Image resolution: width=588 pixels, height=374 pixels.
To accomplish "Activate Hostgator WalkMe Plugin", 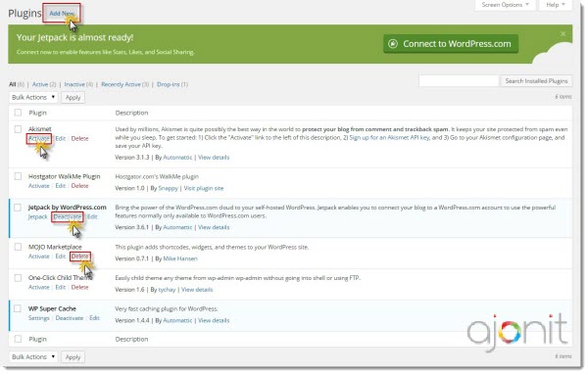I will tap(39, 186).
